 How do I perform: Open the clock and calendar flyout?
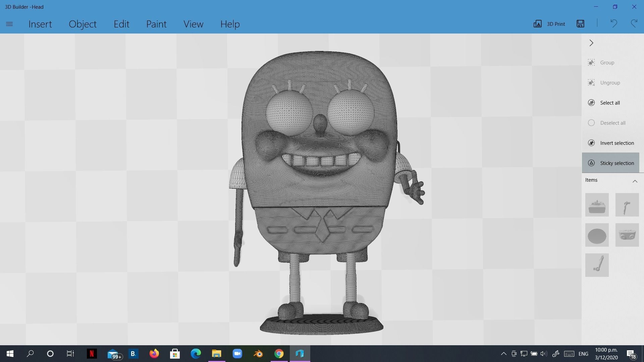coord(606,354)
